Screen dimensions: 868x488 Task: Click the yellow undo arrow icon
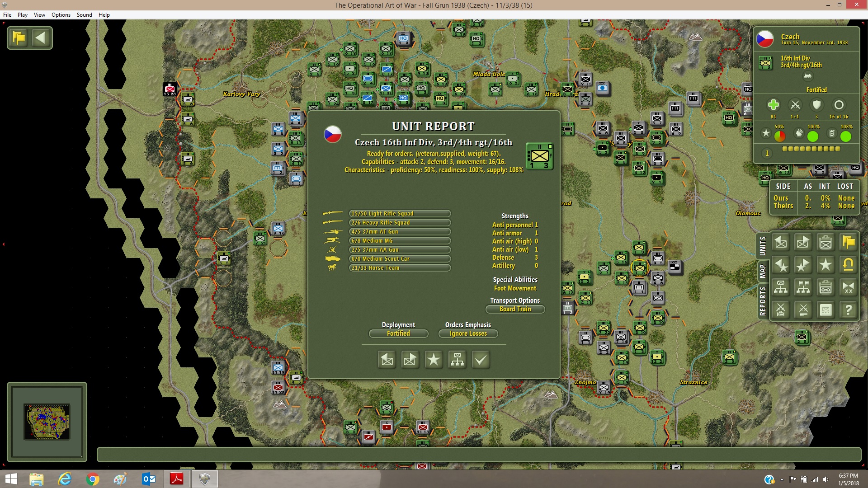click(849, 265)
